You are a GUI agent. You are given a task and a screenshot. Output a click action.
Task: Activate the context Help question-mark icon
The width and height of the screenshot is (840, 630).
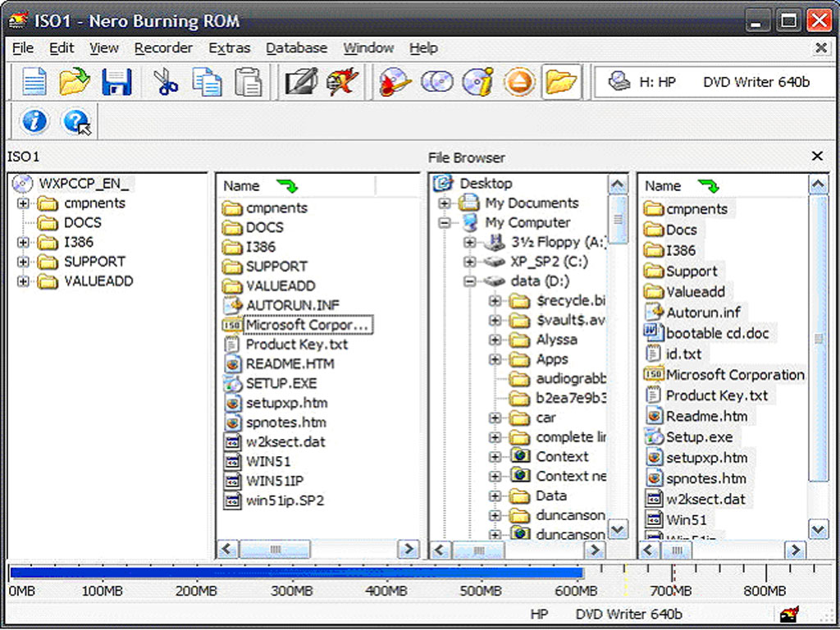[76, 121]
